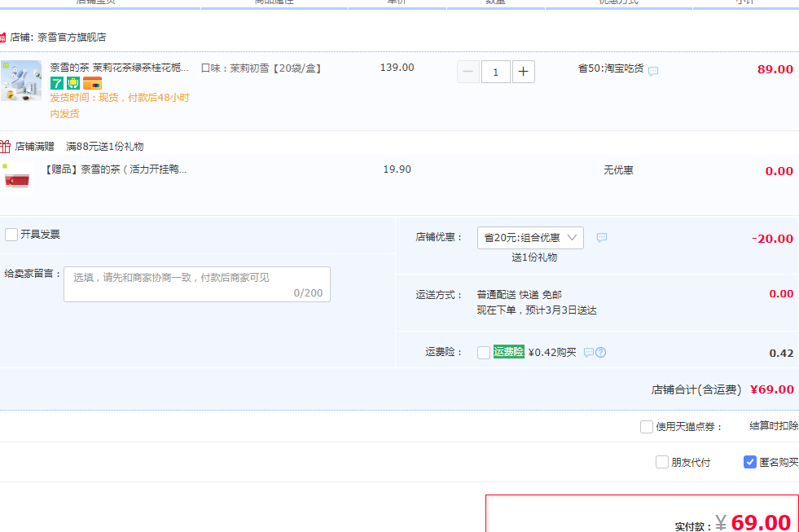Expand the 省20元:组合优惠 dropdown
Viewport: 799px width, 532px height.
tap(530, 238)
